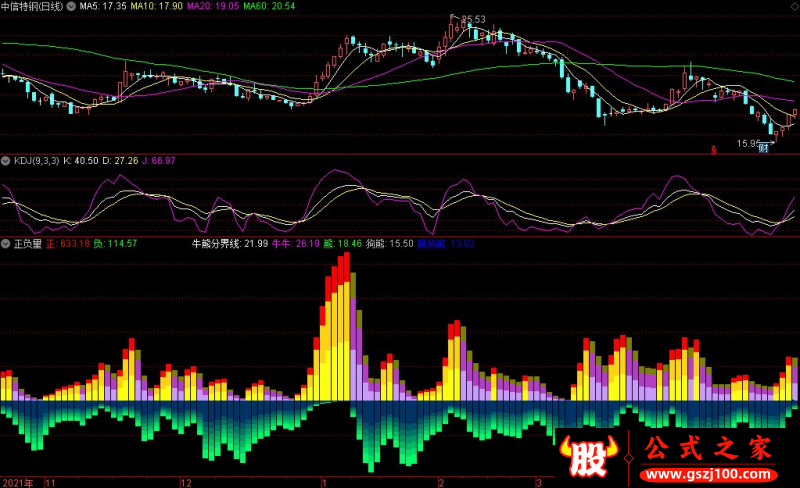The width and height of the screenshot is (800, 488).
Task: Click the 正: 633.18 value
Action: pyautogui.click(x=68, y=244)
